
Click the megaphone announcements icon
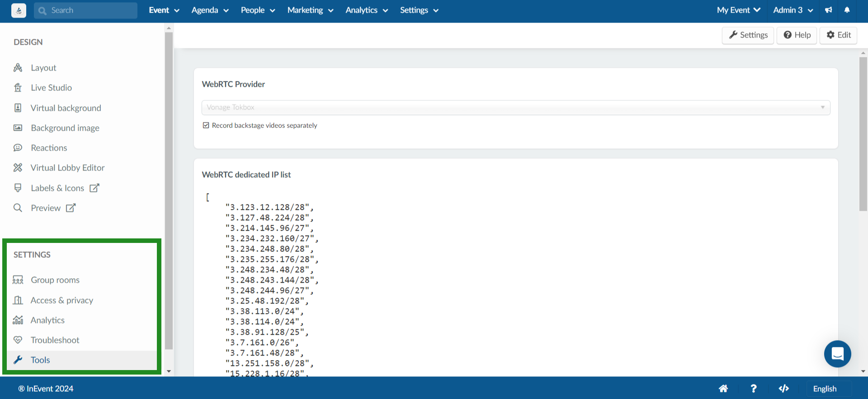[828, 10]
